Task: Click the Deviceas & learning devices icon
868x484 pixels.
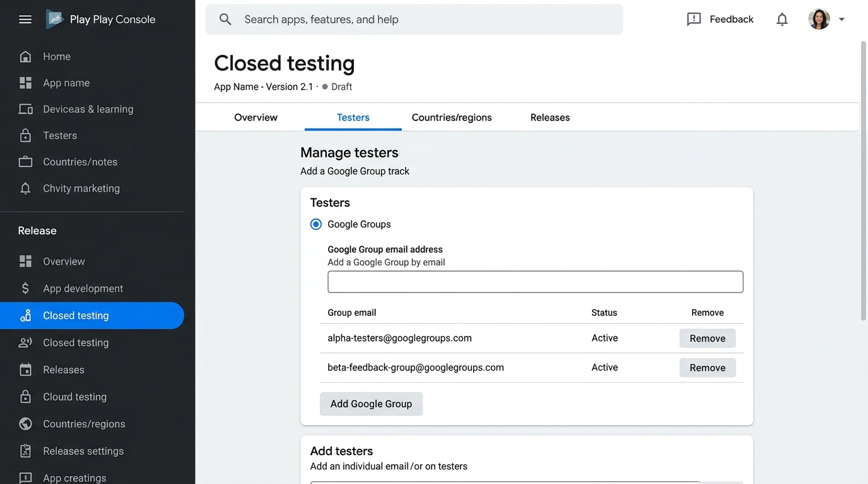Action: (25, 110)
